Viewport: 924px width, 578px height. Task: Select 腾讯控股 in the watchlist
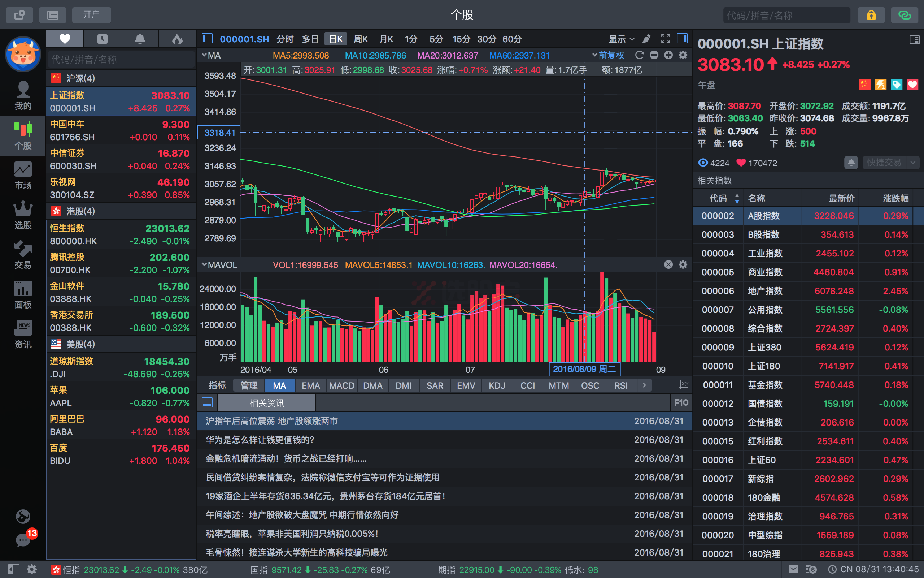[x=121, y=263]
